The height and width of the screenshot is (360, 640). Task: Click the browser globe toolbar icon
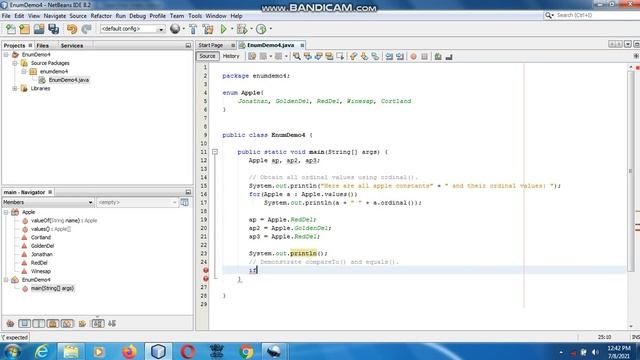(x=175, y=29)
